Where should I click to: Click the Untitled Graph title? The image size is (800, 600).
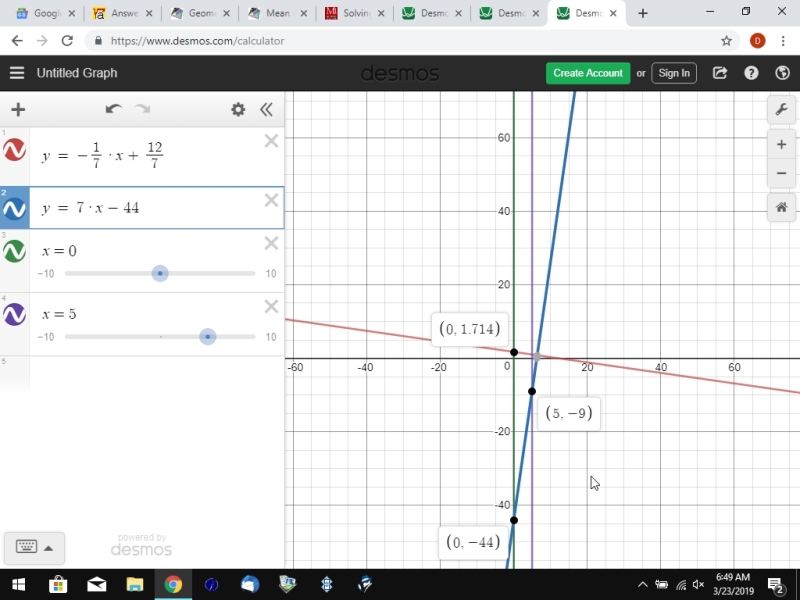[77, 73]
